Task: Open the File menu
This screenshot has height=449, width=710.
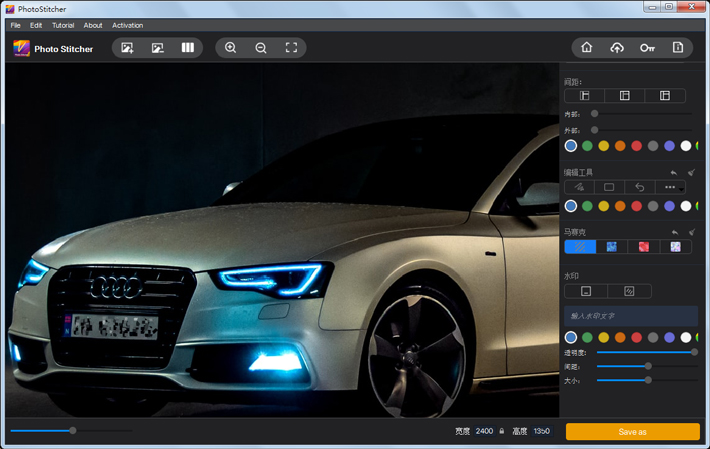Action: pos(15,25)
